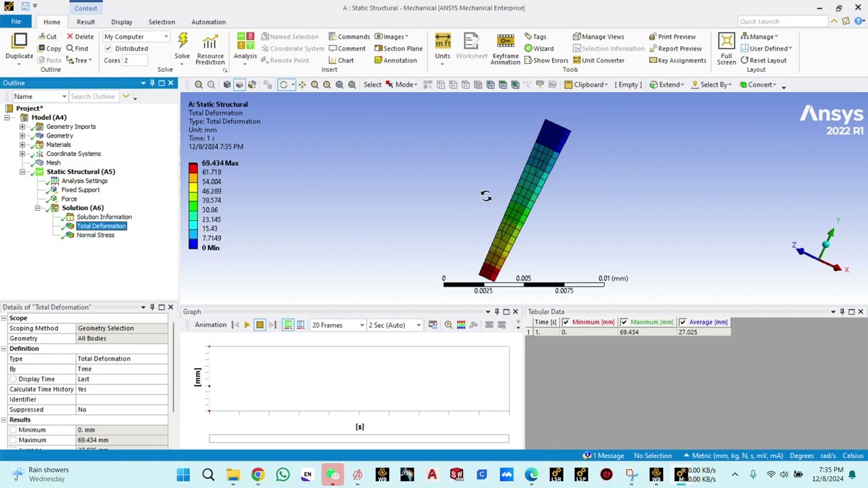Screen dimensions: 868x488
Task: Expand the Geometry Imports tree node
Action: pyautogui.click(x=22, y=127)
